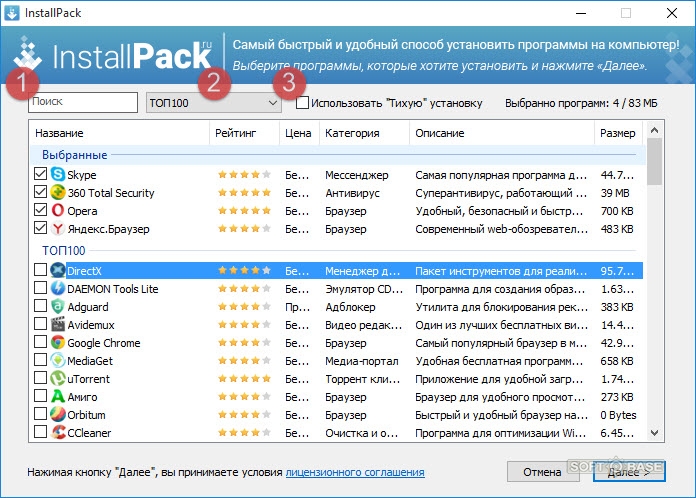Screen dimensions: 696x498
Task: Select the CCleaner row name
Action: [x=89, y=433]
